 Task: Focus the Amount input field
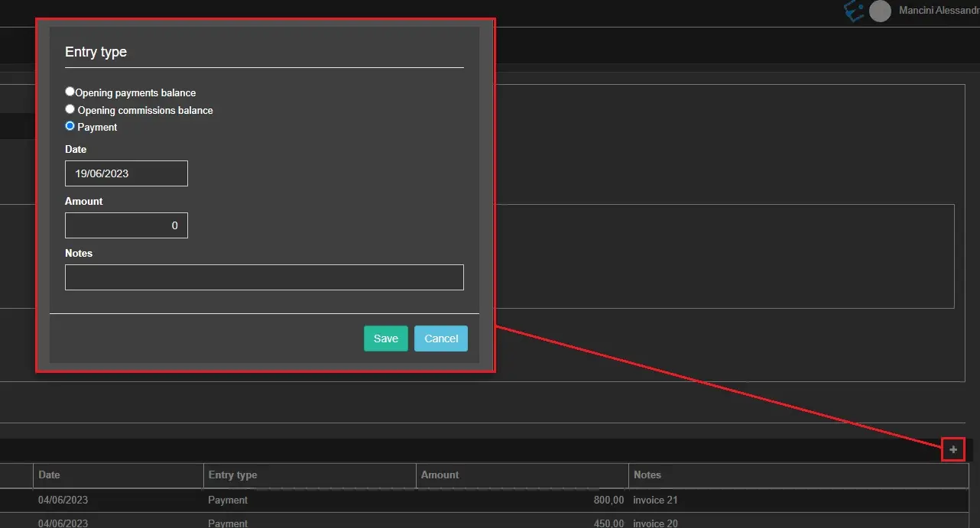click(x=126, y=225)
